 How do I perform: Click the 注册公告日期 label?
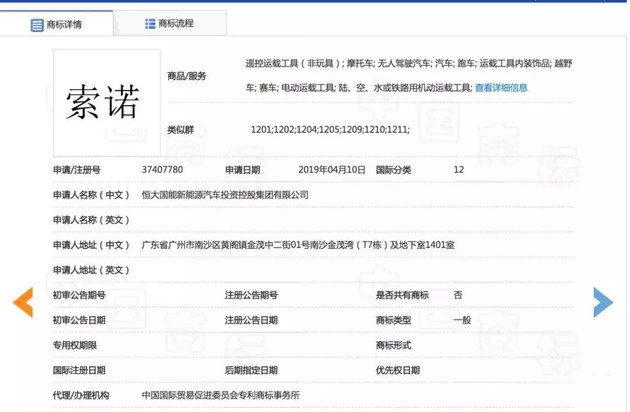click(x=252, y=320)
